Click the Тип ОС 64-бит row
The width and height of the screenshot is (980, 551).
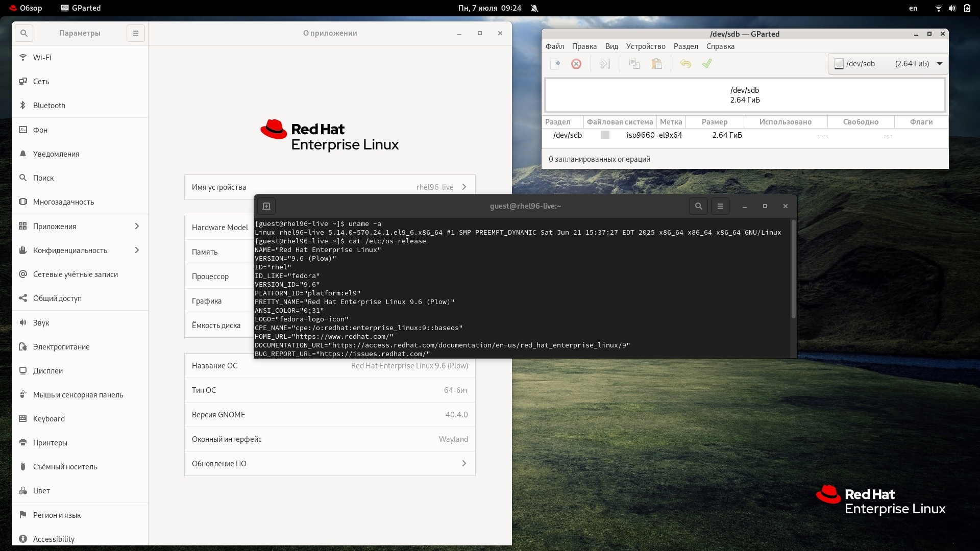pos(330,390)
